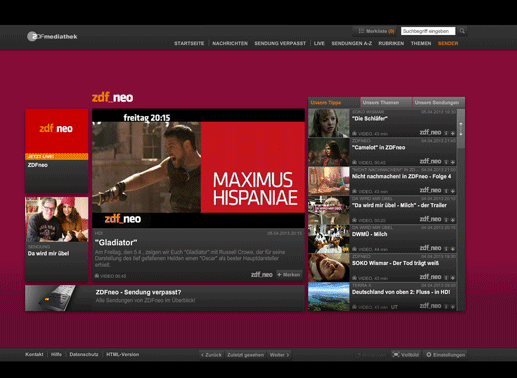Switch to HTML-Version footer link
This screenshot has width=517, height=378.
[x=123, y=354]
